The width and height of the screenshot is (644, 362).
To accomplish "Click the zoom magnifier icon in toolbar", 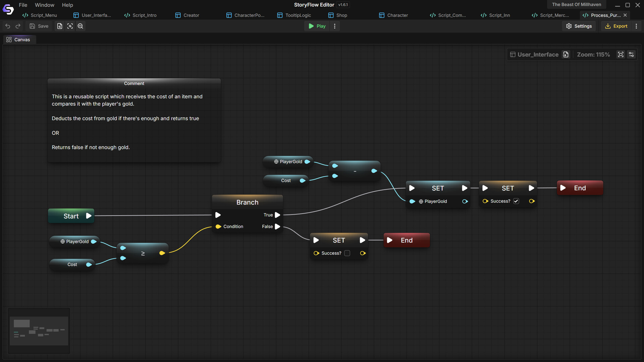I will coord(80,26).
